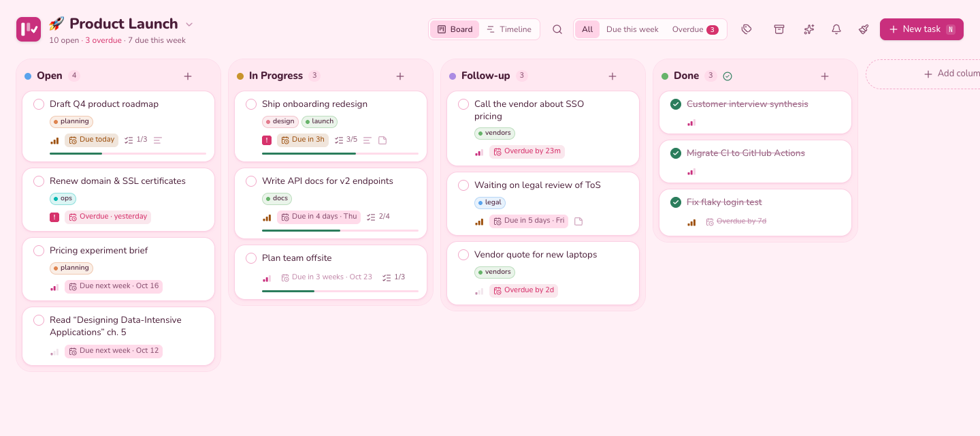Mark Call the vendor about SSO pricing done

tap(463, 104)
